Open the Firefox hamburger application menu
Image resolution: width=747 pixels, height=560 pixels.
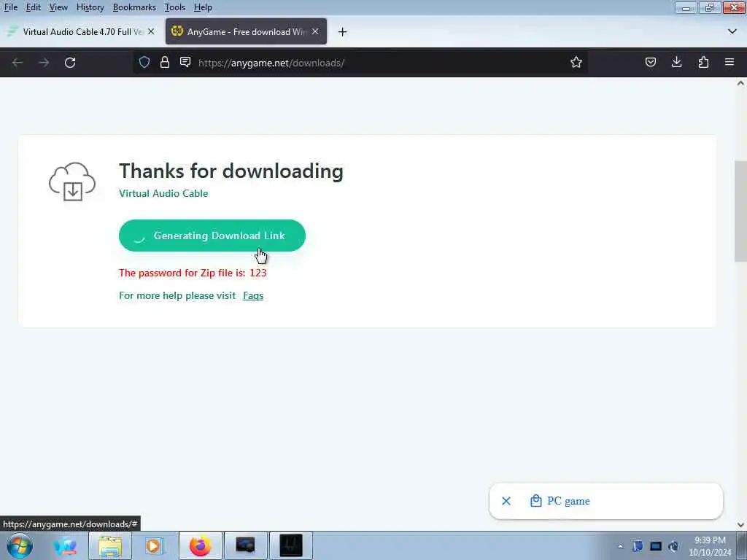coord(729,63)
